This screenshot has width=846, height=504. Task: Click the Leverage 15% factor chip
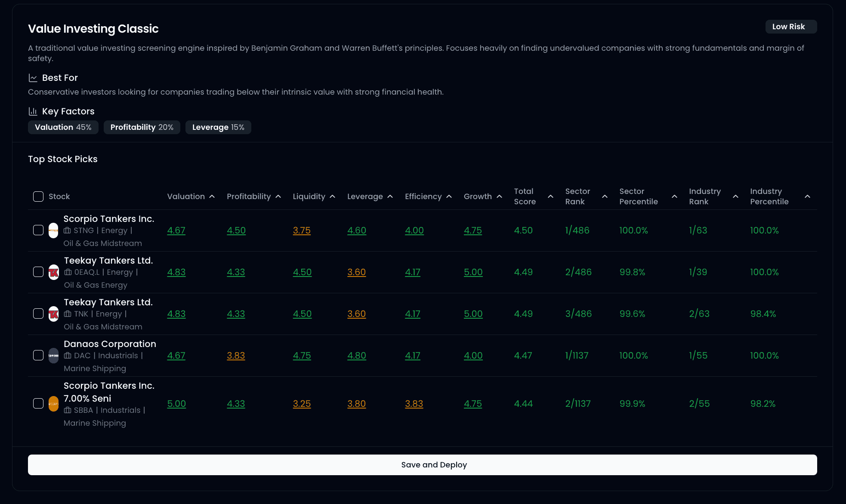[218, 127]
